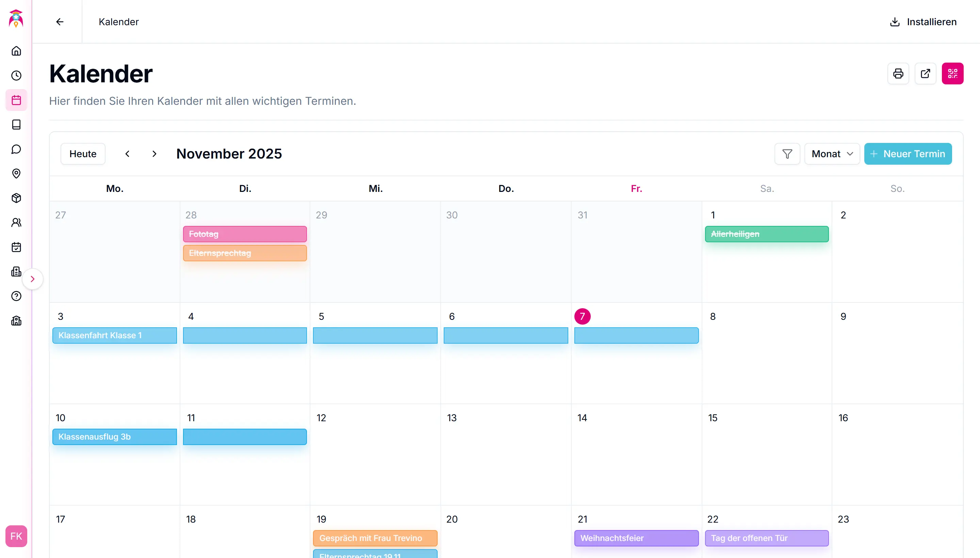The height and width of the screenshot is (558, 980).
Task: Click the pink QR code button
Action: [x=952, y=73]
